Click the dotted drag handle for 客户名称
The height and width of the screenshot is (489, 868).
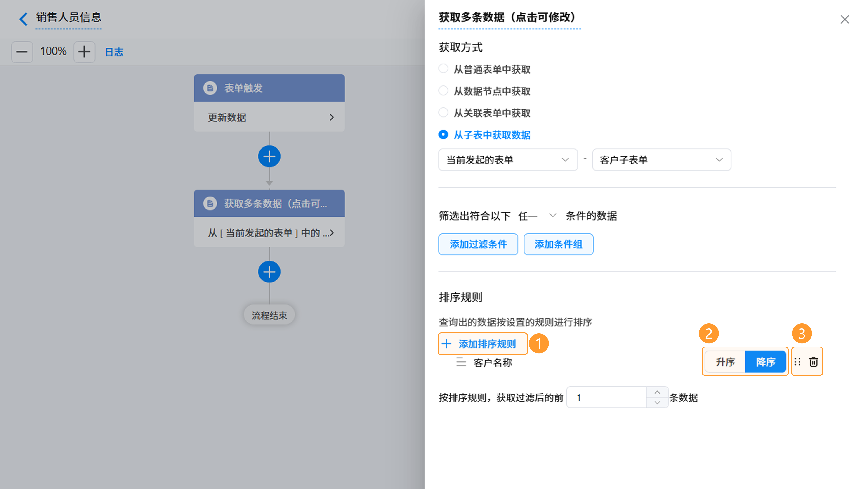(x=797, y=362)
